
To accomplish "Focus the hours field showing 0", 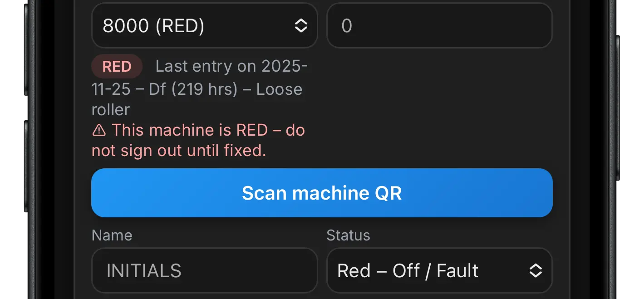I will [x=439, y=26].
